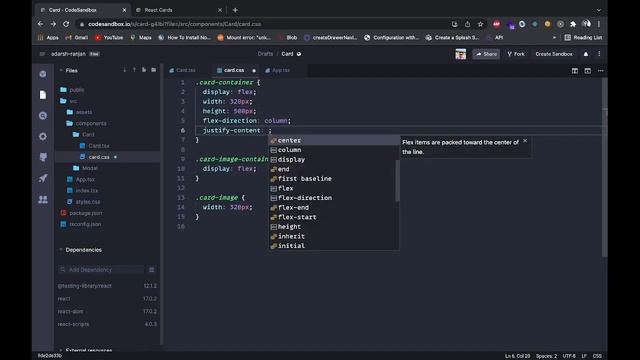Screen dimensions: 640x360
Task: Click the browser address bar
Action: [261, 24]
